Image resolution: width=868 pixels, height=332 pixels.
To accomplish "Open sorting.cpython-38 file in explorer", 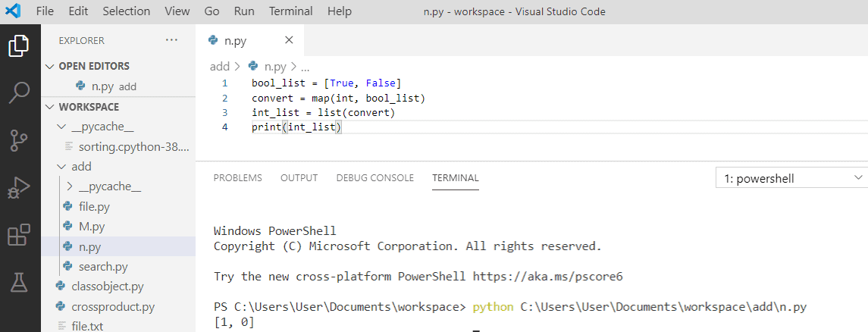I will 118,146.
